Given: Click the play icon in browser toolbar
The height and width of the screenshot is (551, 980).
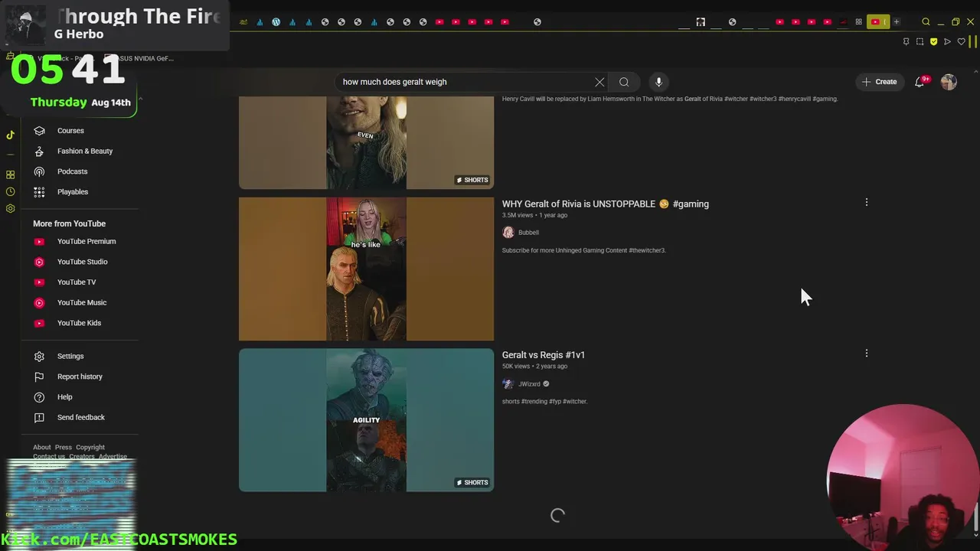Looking at the screenshot, I should coord(947,41).
